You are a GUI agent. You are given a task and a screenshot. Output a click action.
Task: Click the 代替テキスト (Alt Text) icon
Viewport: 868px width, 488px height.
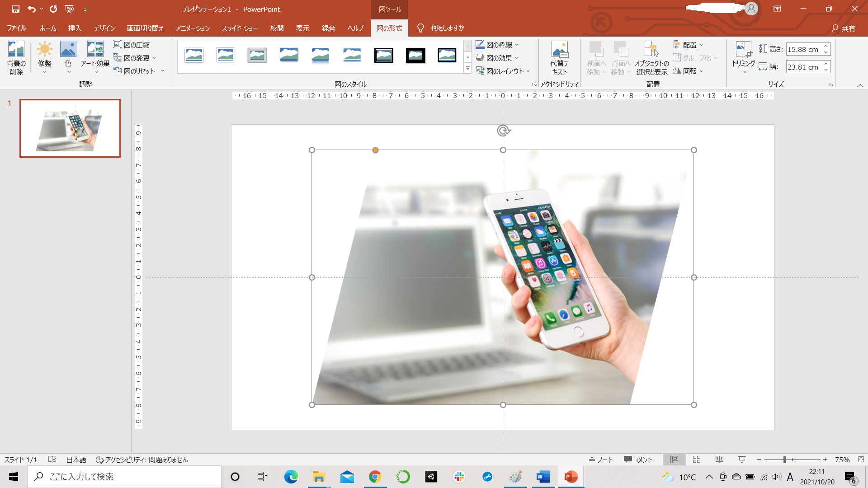pos(559,57)
